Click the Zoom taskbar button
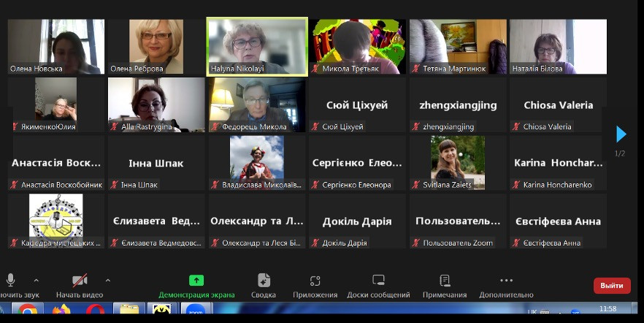Image resolution: width=644 pixels, height=323 pixels. (x=196, y=309)
